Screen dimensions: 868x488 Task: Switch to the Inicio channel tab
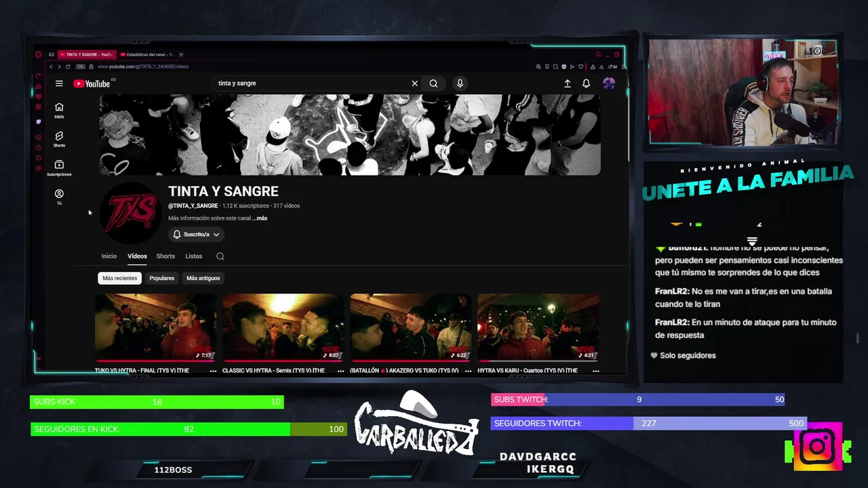108,256
